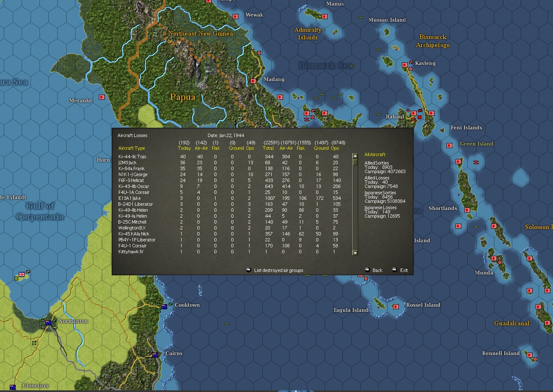Sort by the Aircraft Type column header
553x392 pixels.
[x=132, y=148]
